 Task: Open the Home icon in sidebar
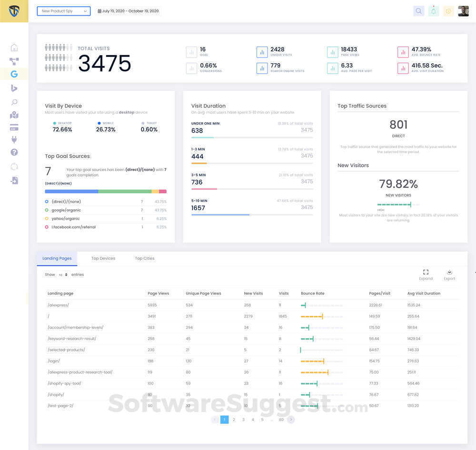pos(14,48)
